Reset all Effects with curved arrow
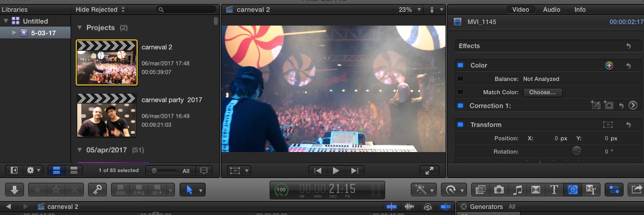 [x=628, y=46]
